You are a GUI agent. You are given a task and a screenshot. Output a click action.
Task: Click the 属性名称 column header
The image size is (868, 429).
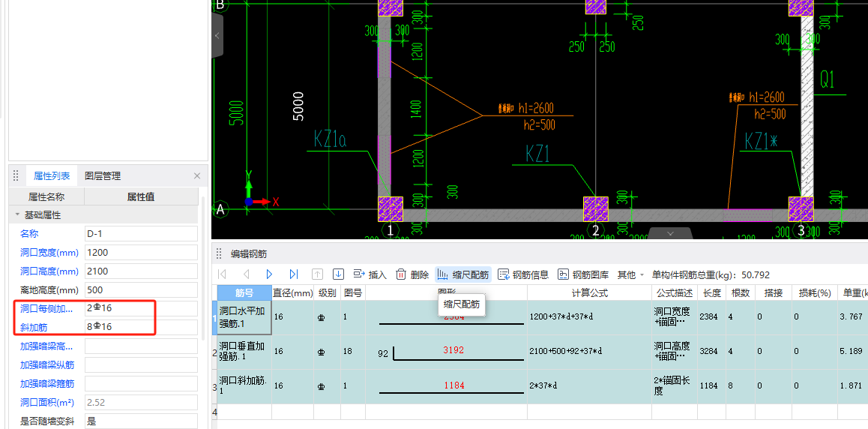point(46,196)
